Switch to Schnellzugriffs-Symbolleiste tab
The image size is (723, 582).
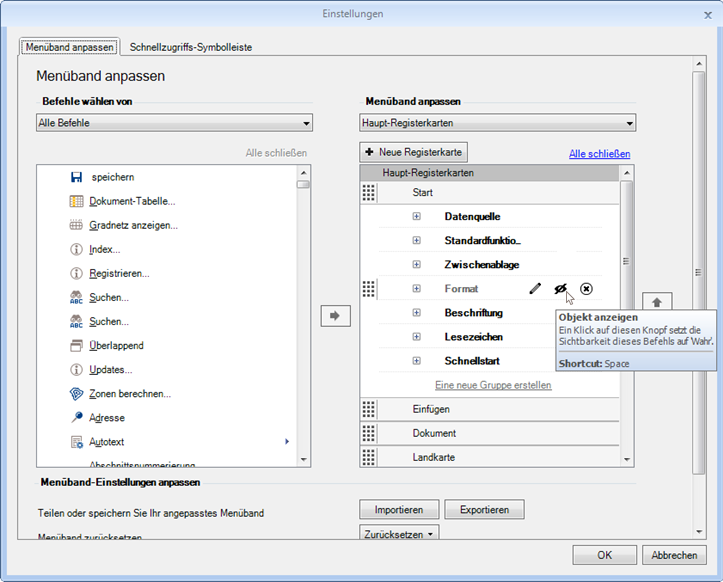(x=191, y=47)
